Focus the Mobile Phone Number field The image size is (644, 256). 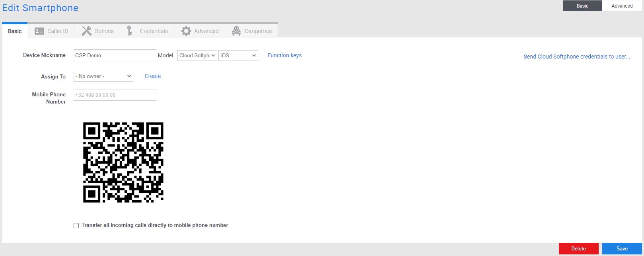pyautogui.click(x=115, y=95)
